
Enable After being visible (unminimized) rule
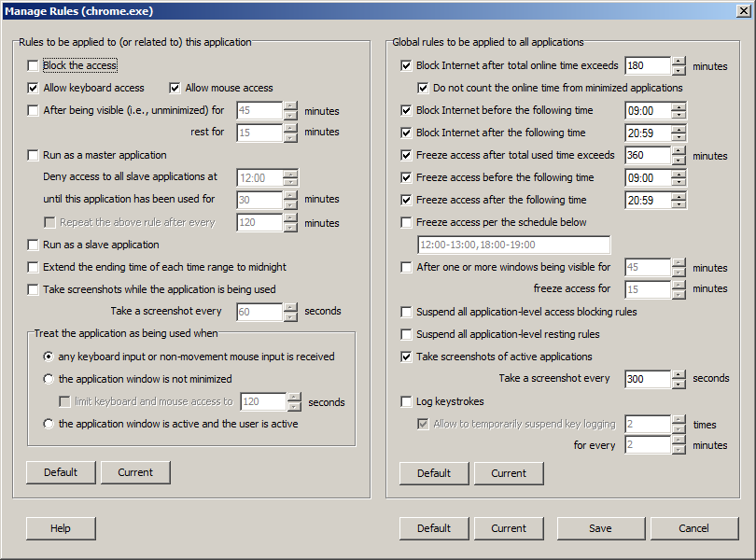[x=33, y=110]
